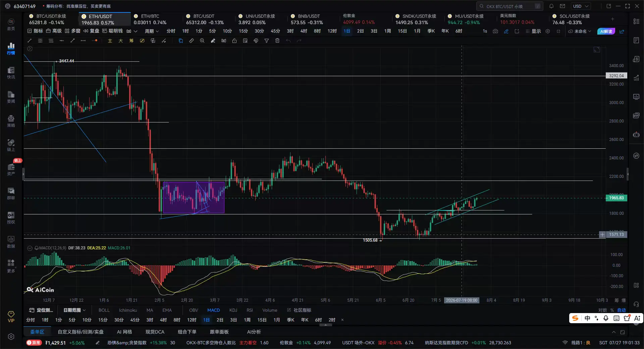The height and width of the screenshot is (349, 644).
Task: Open the 行情 market sidebar icon
Action: [x=11, y=48]
